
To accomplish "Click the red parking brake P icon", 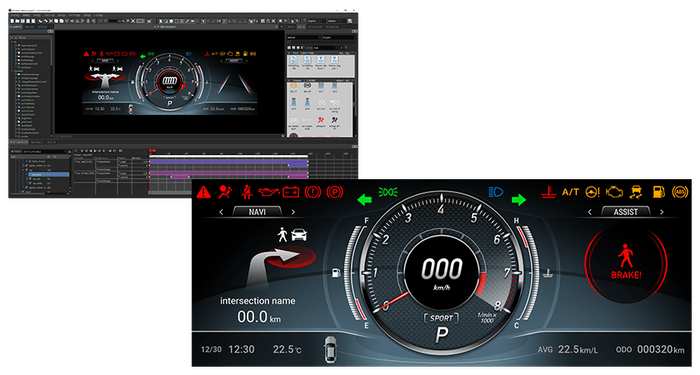I will point(334,192).
